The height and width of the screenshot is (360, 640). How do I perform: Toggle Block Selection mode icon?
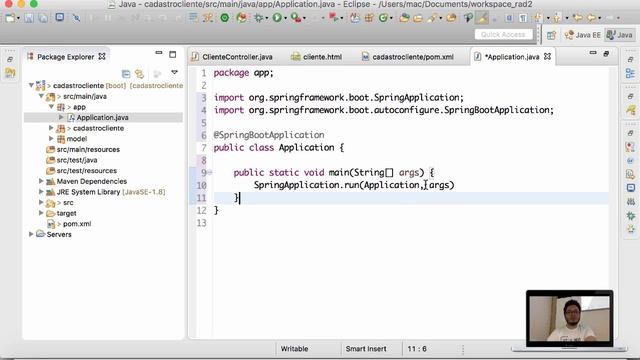coord(509,18)
